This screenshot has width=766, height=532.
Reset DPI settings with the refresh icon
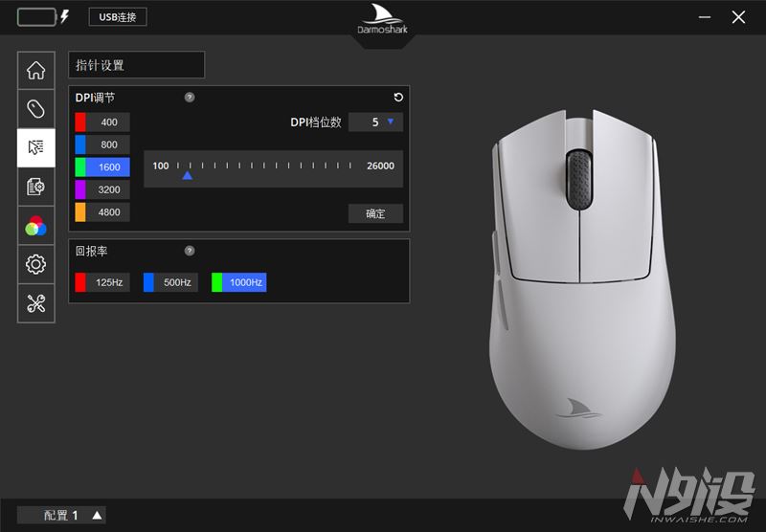click(398, 98)
